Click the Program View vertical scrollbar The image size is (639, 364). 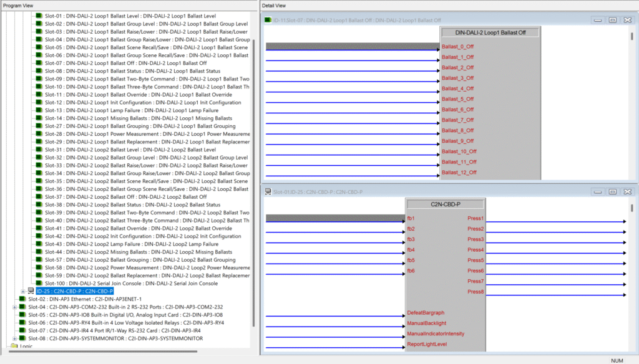coord(253,183)
